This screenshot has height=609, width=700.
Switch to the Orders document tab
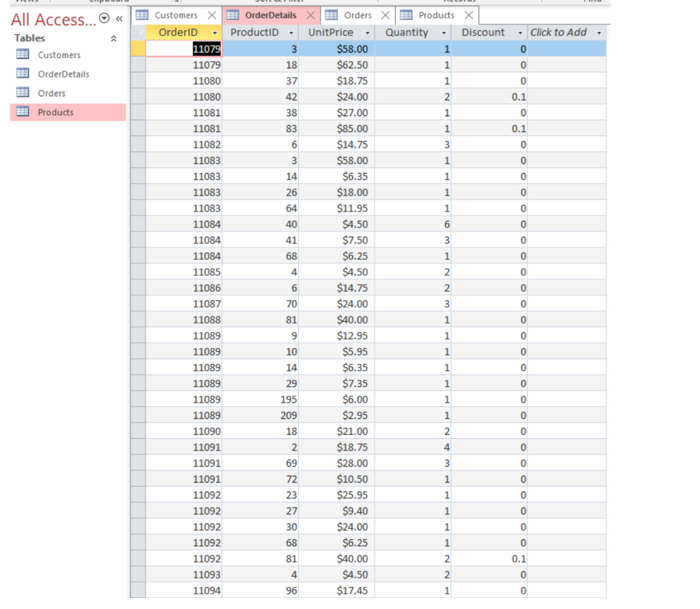[358, 15]
